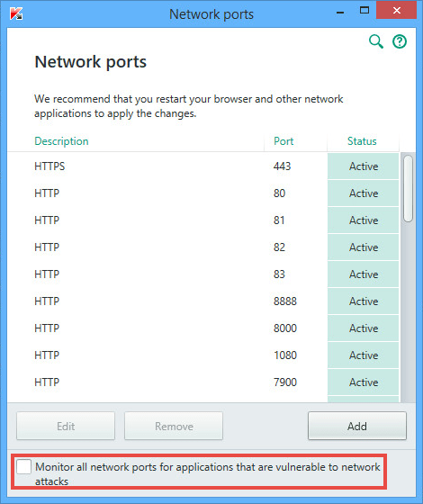Click the Add button

point(357,427)
